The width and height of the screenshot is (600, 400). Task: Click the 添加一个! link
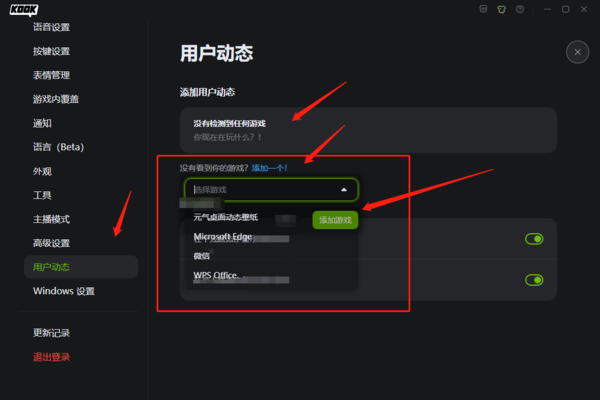tap(269, 168)
